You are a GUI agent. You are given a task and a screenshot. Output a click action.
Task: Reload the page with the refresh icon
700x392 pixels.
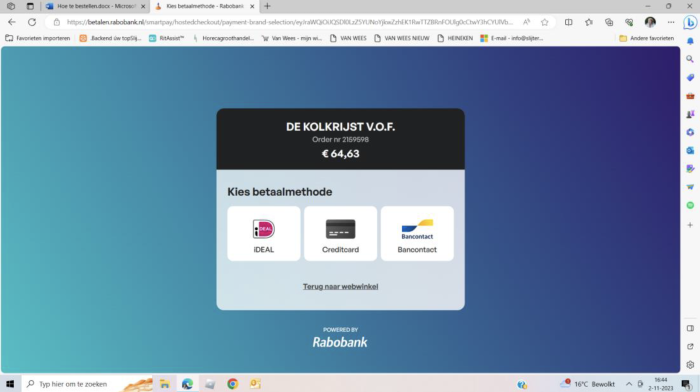(x=32, y=22)
